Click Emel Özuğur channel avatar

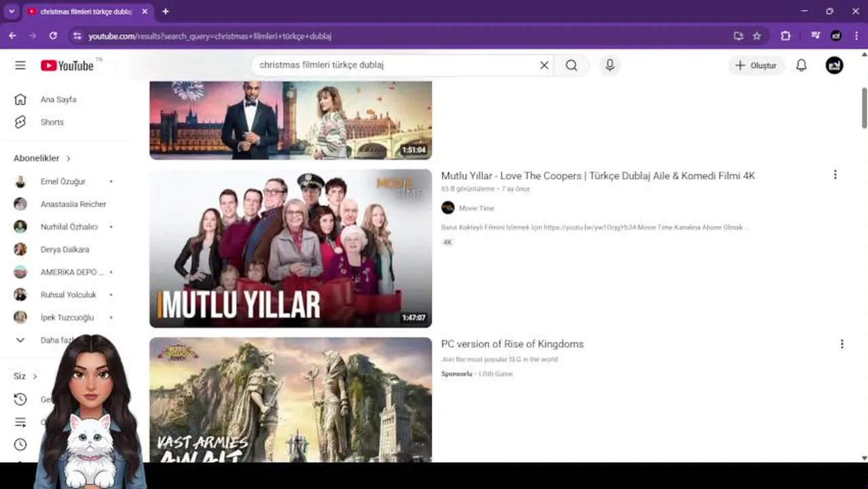20,181
